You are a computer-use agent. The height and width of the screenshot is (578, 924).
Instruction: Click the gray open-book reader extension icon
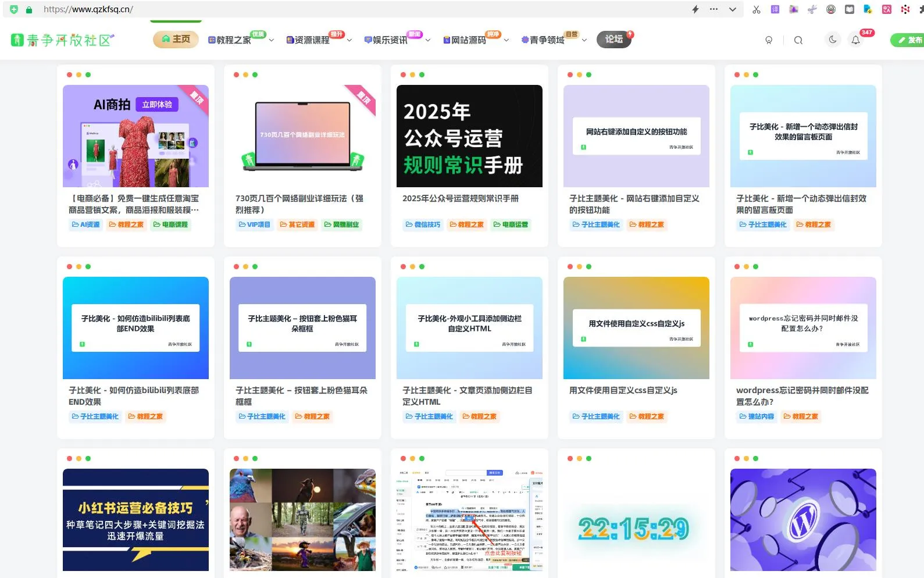coord(850,9)
